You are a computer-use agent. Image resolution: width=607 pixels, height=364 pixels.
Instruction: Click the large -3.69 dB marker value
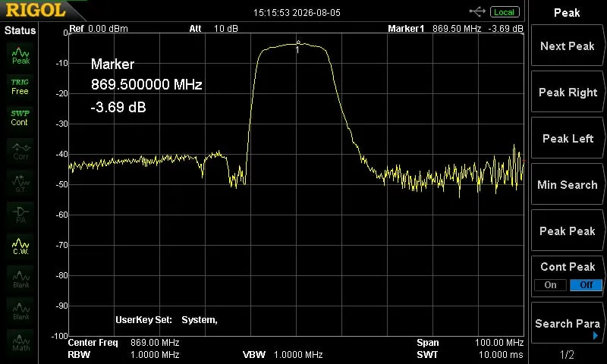click(118, 107)
